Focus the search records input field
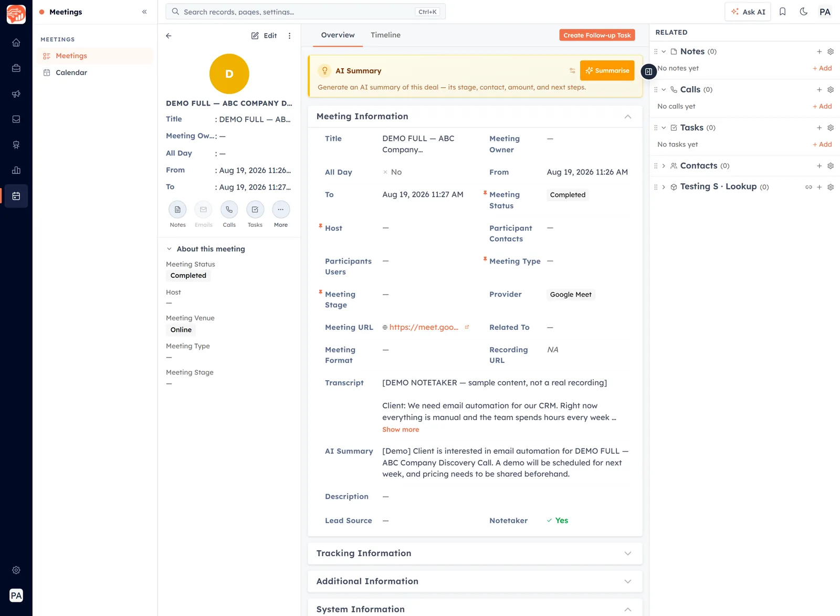 (x=306, y=12)
